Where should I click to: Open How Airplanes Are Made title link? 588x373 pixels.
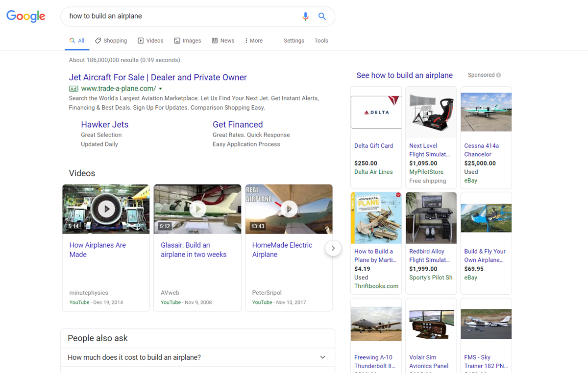pyautogui.click(x=98, y=250)
